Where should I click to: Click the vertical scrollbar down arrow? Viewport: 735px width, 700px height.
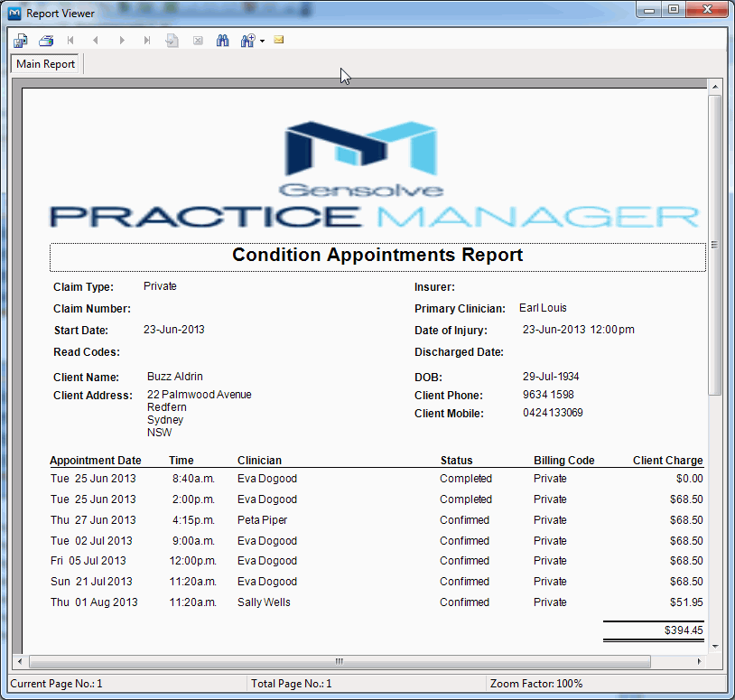[717, 647]
